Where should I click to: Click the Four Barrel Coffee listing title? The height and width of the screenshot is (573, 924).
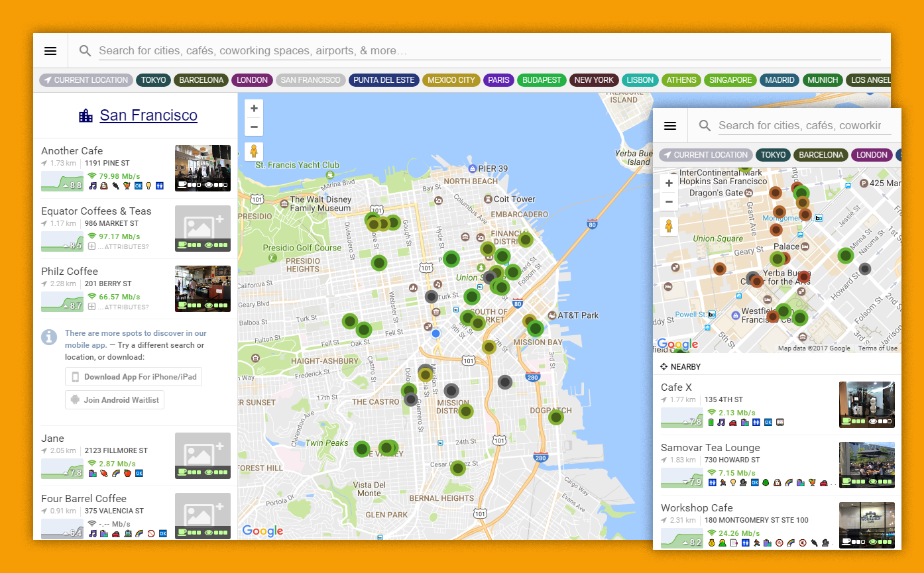point(84,498)
